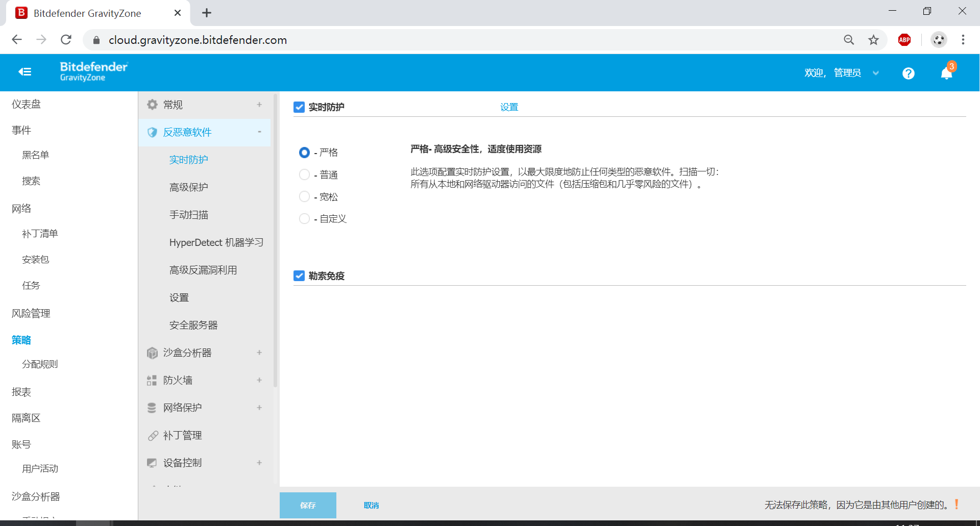Click the 保存 button

308,505
